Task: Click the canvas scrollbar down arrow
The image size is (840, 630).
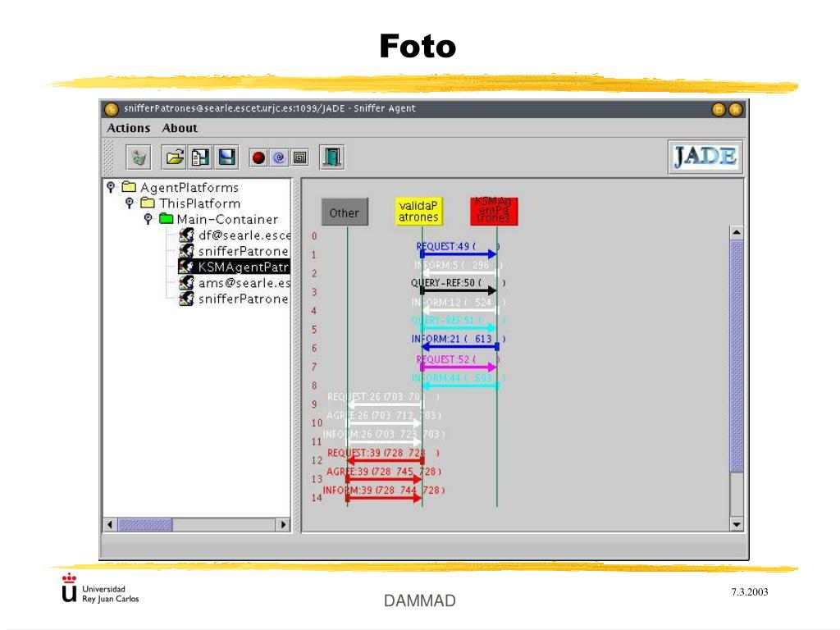Action: (x=737, y=524)
